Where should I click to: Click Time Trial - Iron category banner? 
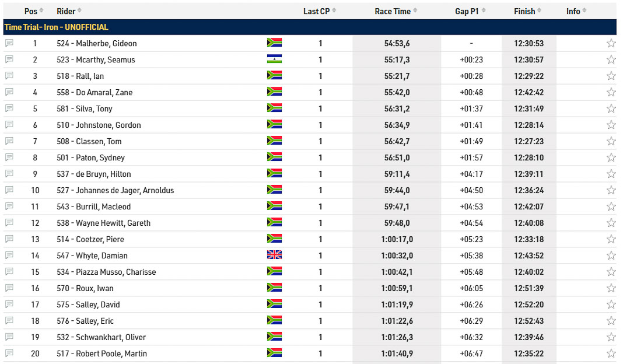pyautogui.click(x=56, y=27)
